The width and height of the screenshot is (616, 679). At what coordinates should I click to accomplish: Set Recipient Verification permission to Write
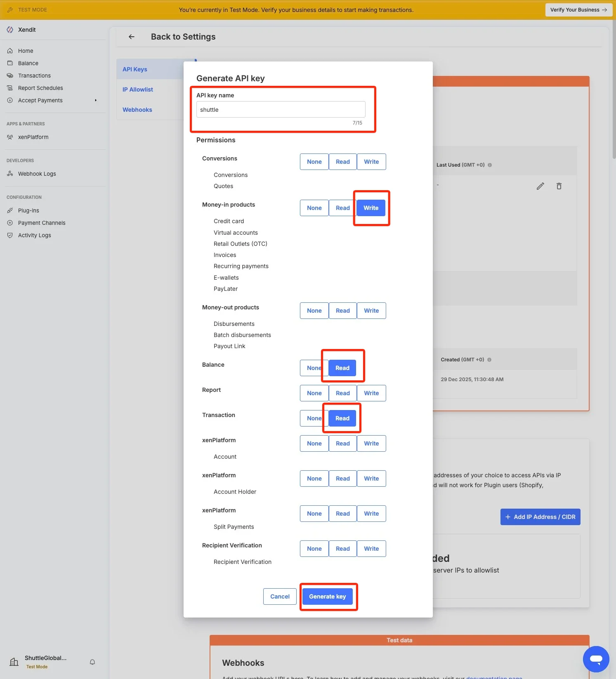pos(371,549)
